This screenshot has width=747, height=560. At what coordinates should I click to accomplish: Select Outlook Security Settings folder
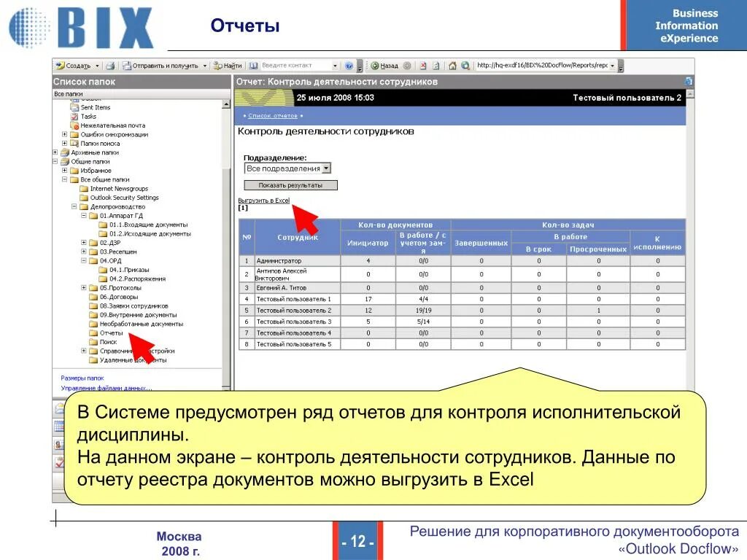click(x=124, y=198)
